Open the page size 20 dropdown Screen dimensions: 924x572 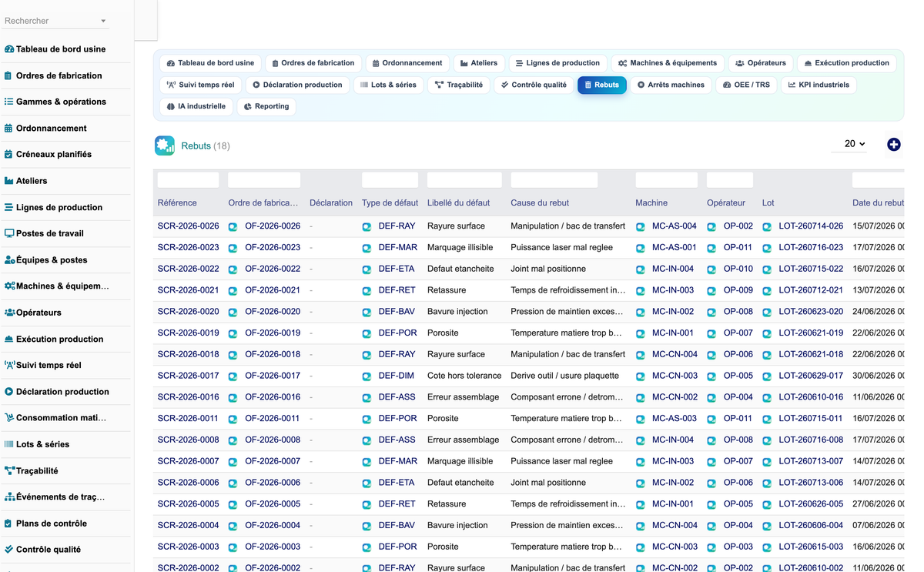849,144
